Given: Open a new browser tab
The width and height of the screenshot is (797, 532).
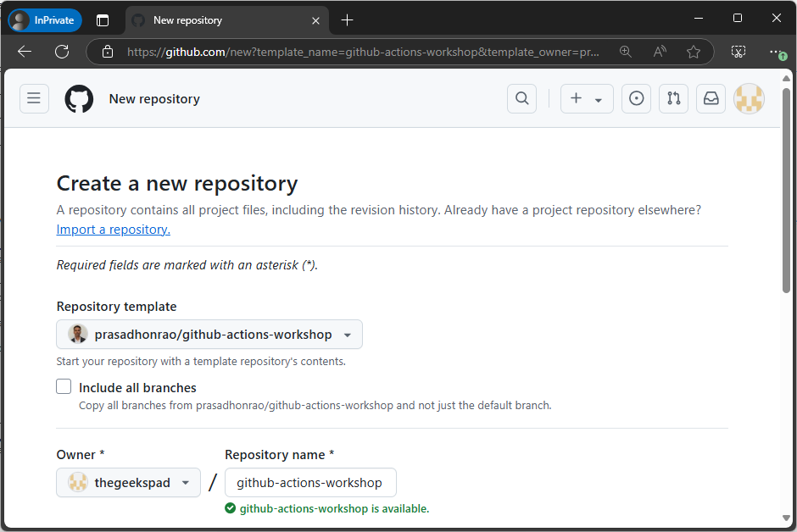Looking at the screenshot, I should [x=347, y=20].
